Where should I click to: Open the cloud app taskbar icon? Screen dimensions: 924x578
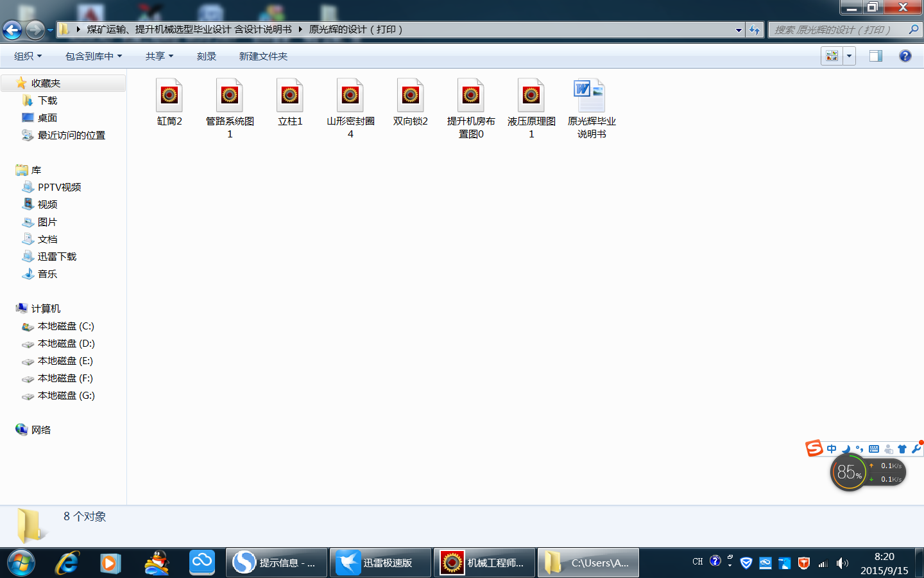pos(201,563)
